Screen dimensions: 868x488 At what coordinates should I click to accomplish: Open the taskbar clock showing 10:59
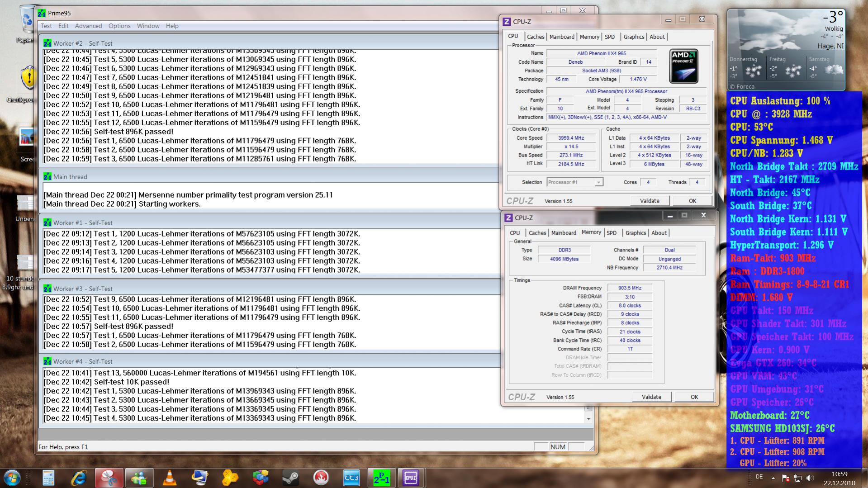pos(840,478)
